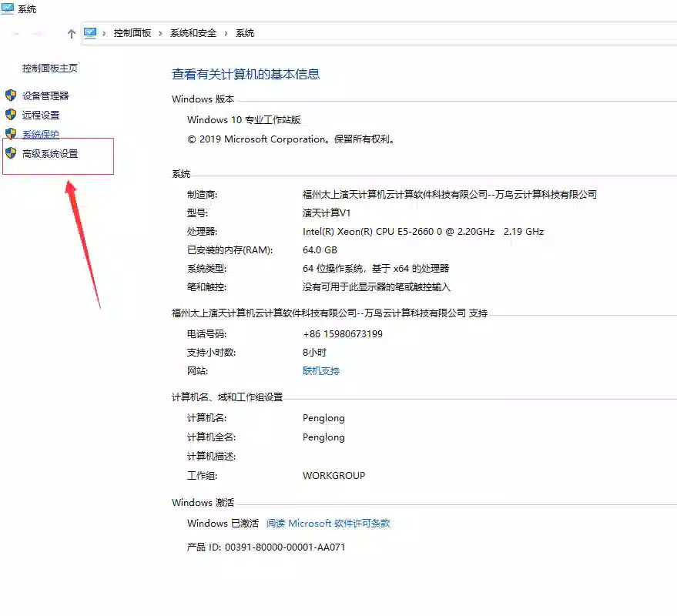Click the shield icon beside 系统保护
The height and width of the screenshot is (616, 677).
pyautogui.click(x=11, y=133)
